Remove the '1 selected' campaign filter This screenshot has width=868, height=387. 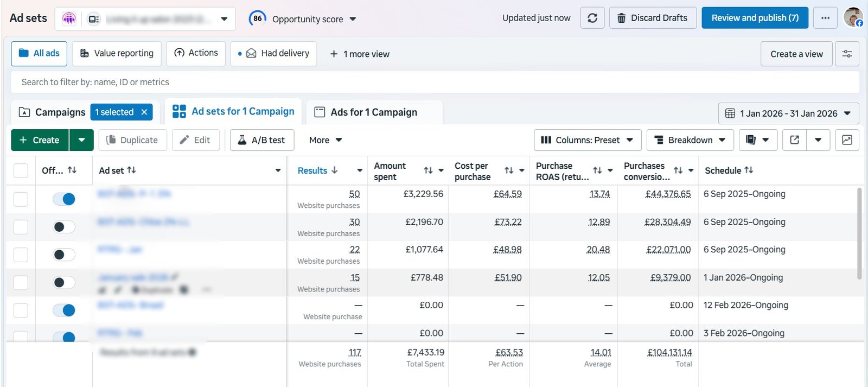tap(144, 112)
